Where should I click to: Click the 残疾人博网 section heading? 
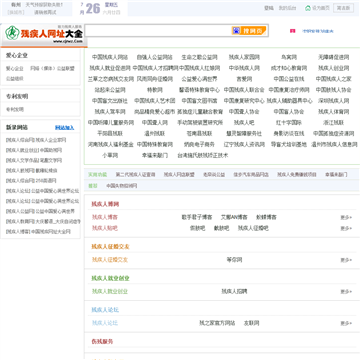pyautogui.click(x=105, y=204)
